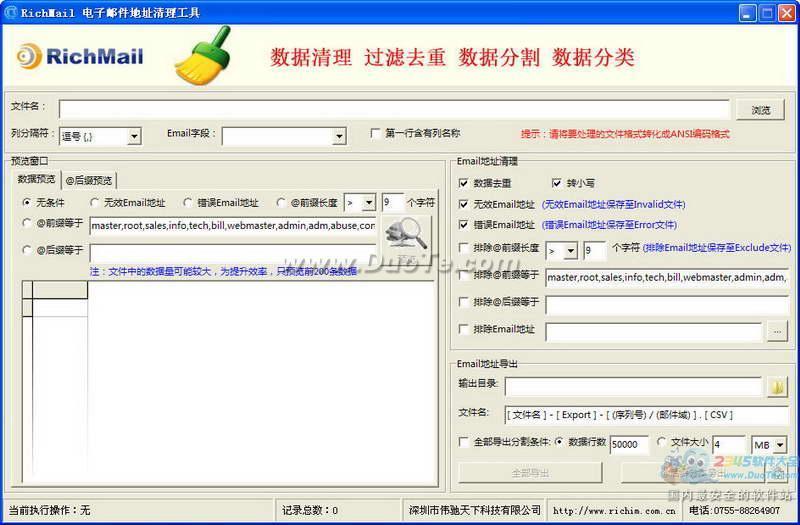Viewport: 800px width, 525px height.
Task: Enable the 第一行含有列名称 checkbox
Action: [376, 133]
